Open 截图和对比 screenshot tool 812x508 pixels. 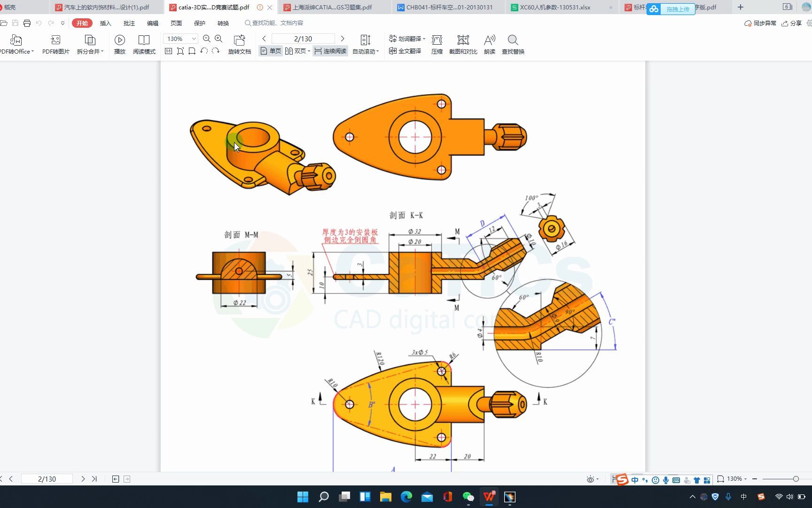pyautogui.click(x=463, y=45)
